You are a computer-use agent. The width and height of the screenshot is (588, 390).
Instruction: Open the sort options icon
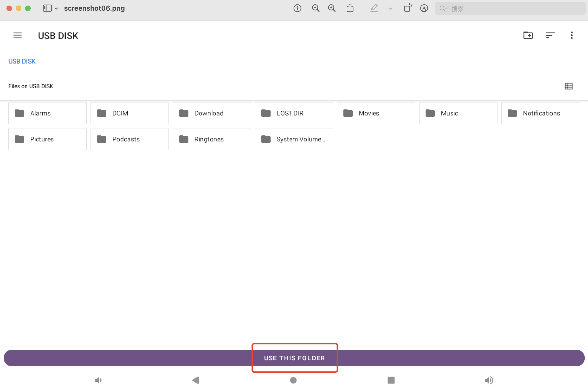click(x=550, y=35)
